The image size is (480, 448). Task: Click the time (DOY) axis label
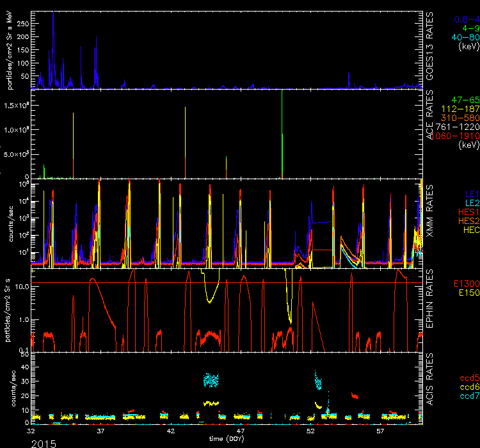tap(227, 438)
